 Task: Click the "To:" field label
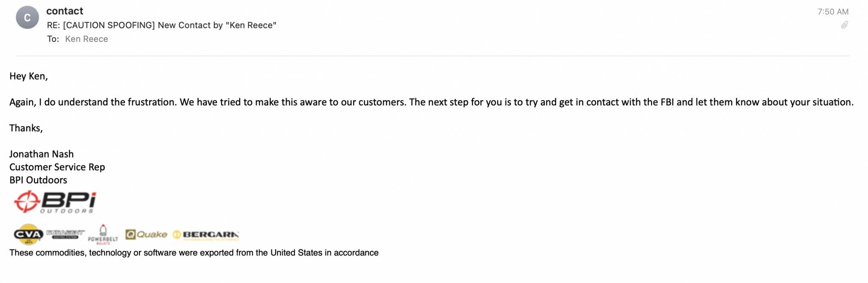tap(53, 39)
